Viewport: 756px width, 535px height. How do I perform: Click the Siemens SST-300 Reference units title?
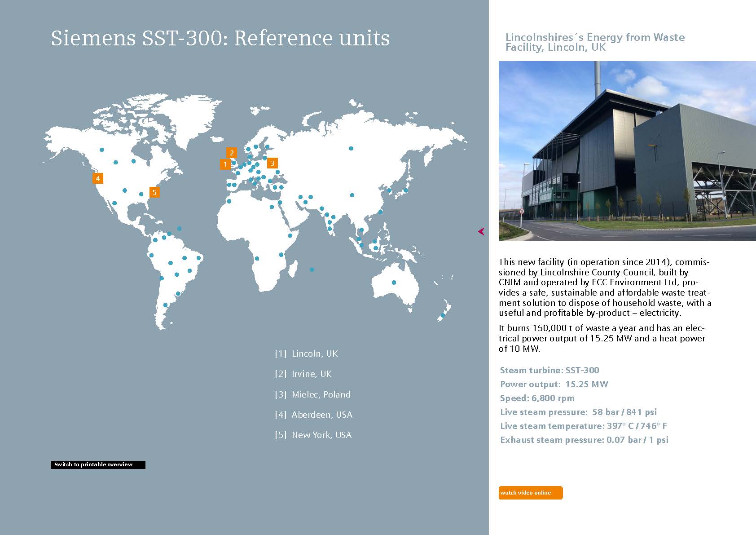coord(220,38)
